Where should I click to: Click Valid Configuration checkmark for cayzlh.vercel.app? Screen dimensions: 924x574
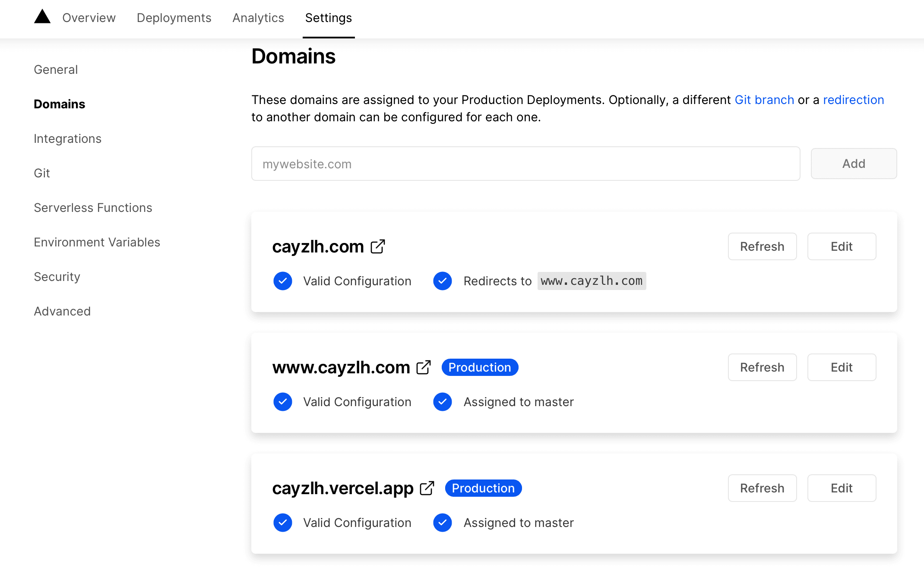283,523
